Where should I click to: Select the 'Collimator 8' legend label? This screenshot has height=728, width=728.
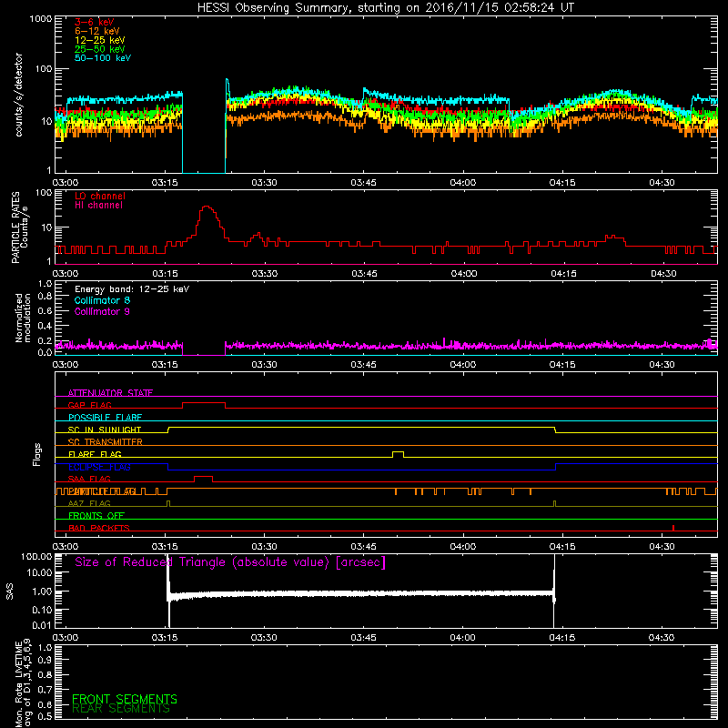[102, 300]
